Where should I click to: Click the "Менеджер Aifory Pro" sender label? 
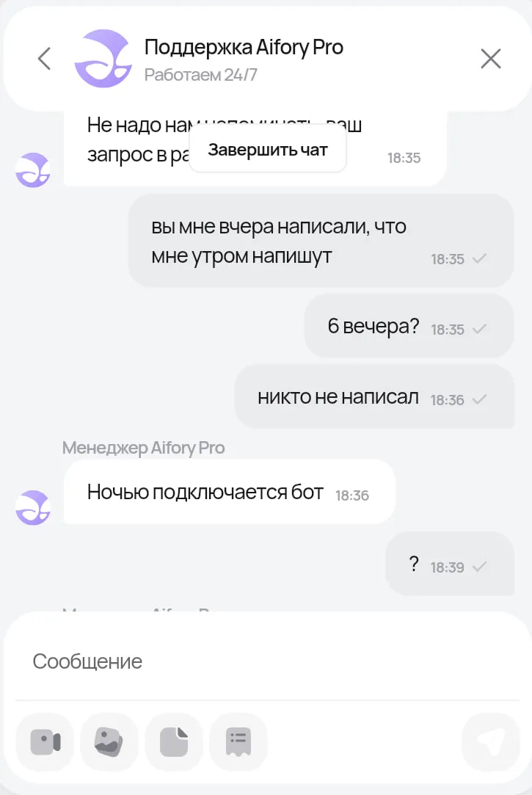pyautogui.click(x=143, y=448)
